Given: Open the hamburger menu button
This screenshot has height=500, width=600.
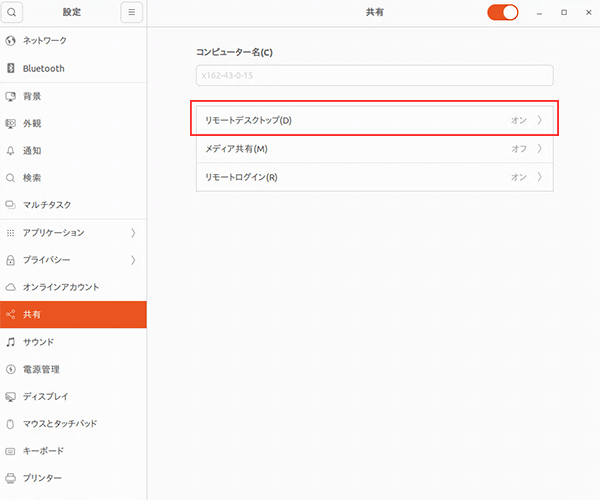Looking at the screenshot, I should tap(132, 13).
